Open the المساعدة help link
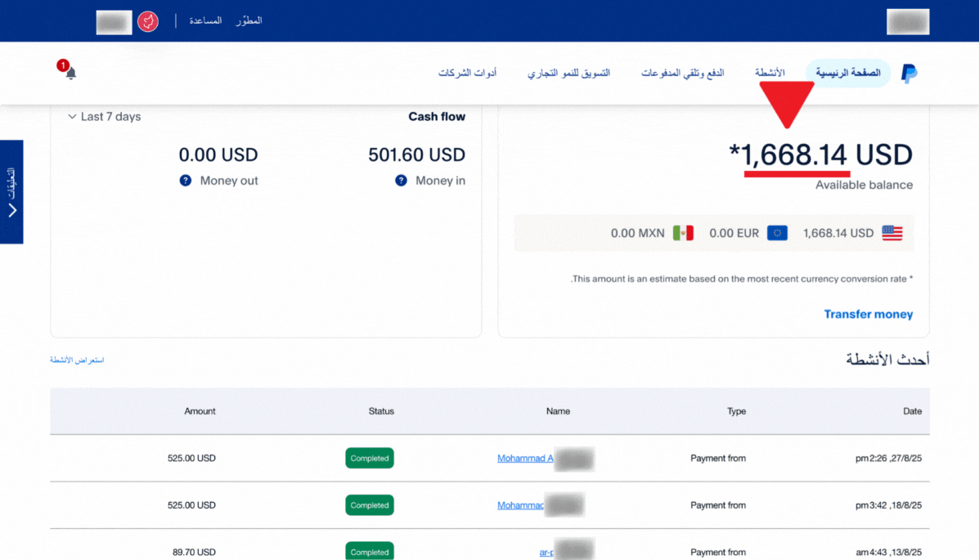 coord(205,21)
